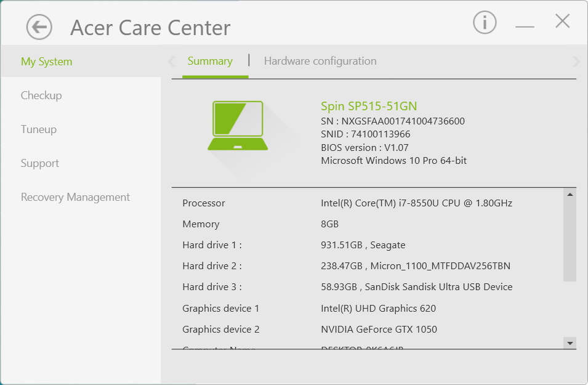Image resolution: width=588 pixels, height=385 pixels.
Task: Open the Tuneup section
Action: (x=39, y=129)
